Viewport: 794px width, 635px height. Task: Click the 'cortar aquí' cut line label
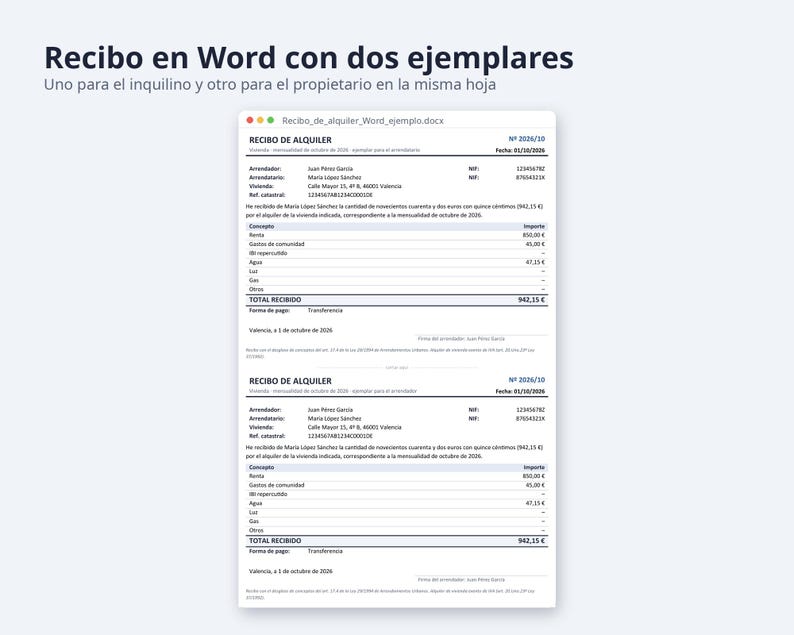pyautogui.click(x=396, y=368)
